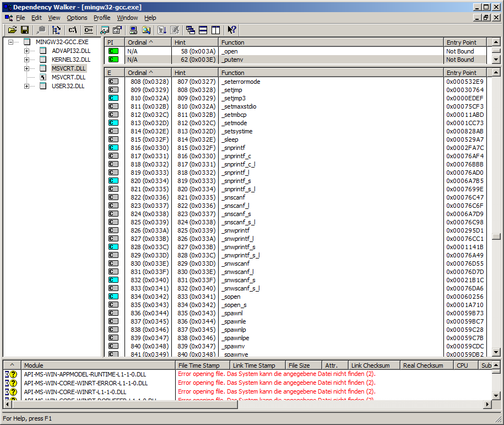Select the selected MSVCRT.DLL tree item
Viewport: 504px width, 425px height.
point(68,68)
